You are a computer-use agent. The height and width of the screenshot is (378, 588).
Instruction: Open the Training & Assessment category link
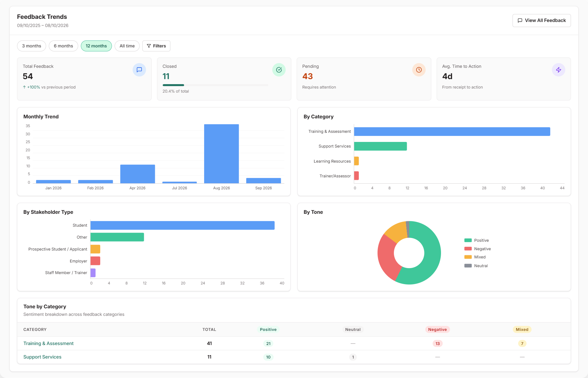click(x=48, y=343)
